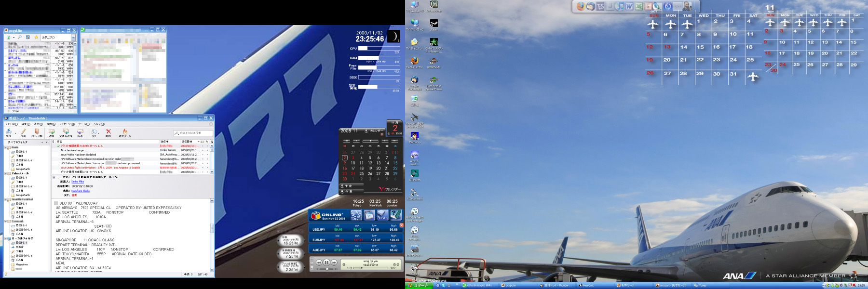868x289 pixels.
Task: Seek in 'song for you' progress bar
Action: (x=372, y=268)
